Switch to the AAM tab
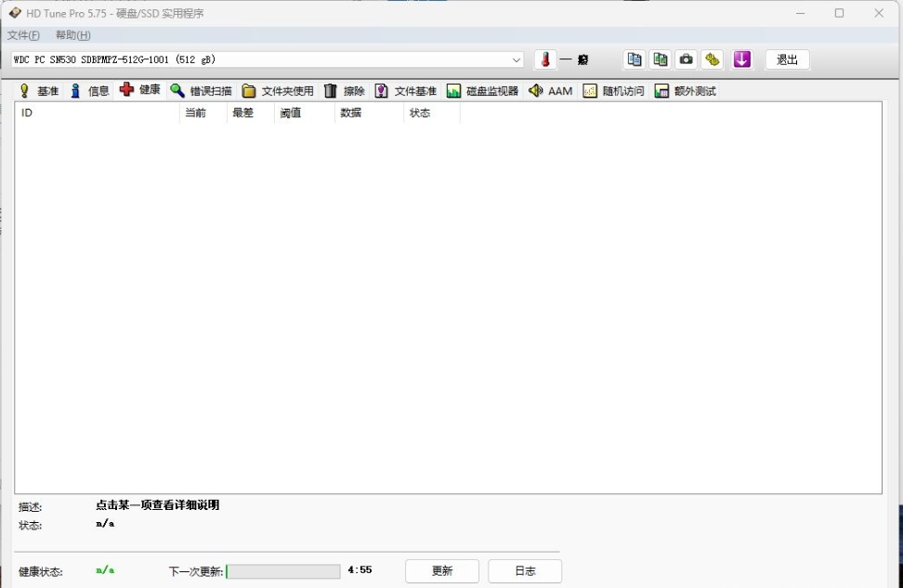The image size is (903, 588). [551, 91]
